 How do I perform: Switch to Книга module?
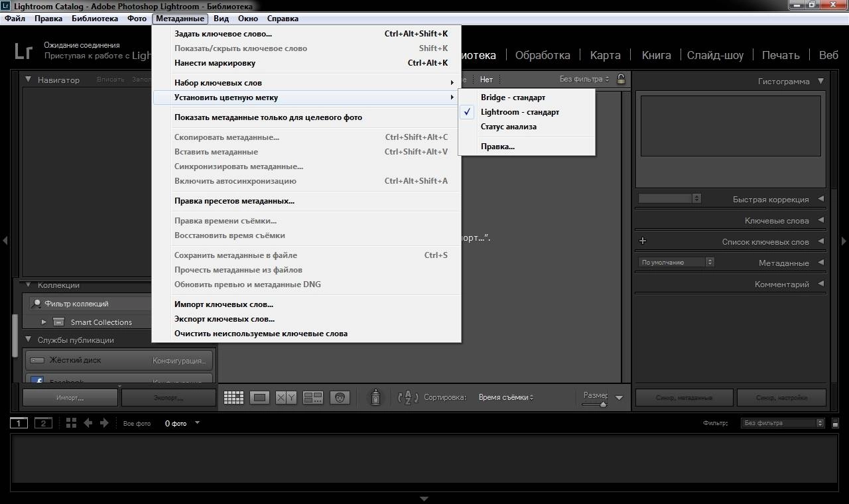point(656,55)
